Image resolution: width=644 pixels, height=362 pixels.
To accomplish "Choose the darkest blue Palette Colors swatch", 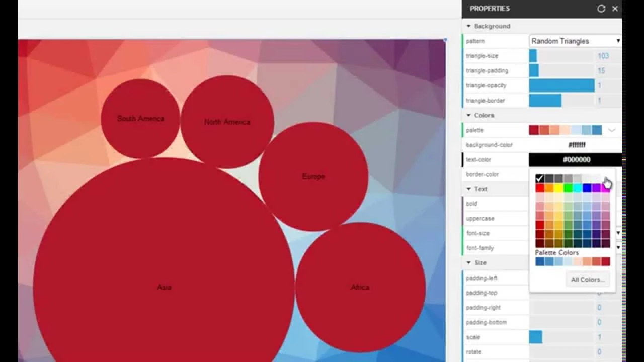I will pyautogui.click(x=540, y=261).
